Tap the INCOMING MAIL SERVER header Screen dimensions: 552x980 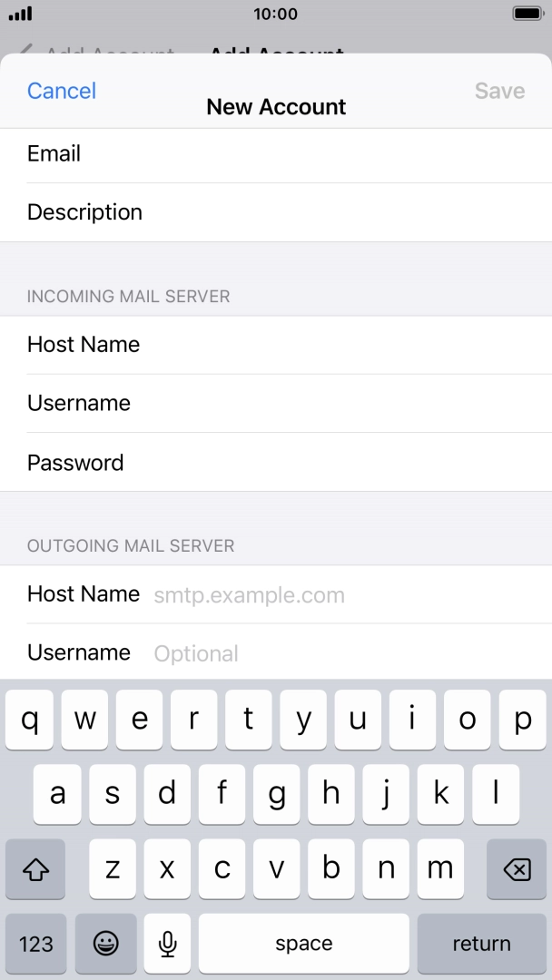coord(128,296)
